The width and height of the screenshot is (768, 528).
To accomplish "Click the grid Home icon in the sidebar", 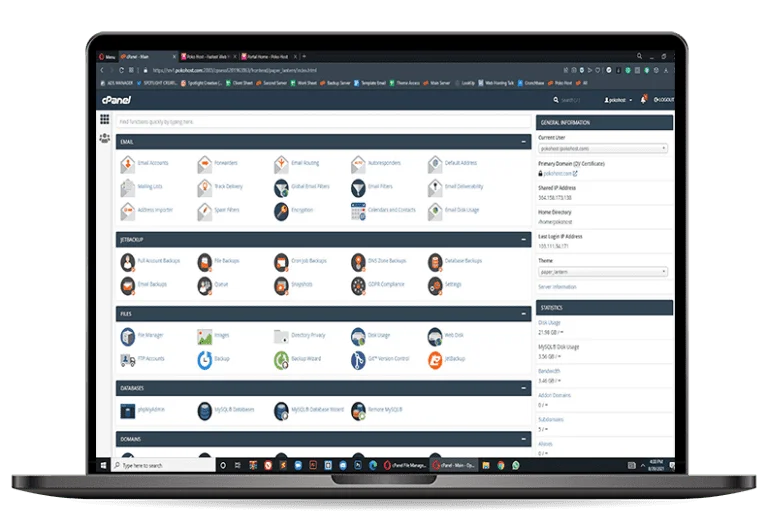I will [104, 120].
